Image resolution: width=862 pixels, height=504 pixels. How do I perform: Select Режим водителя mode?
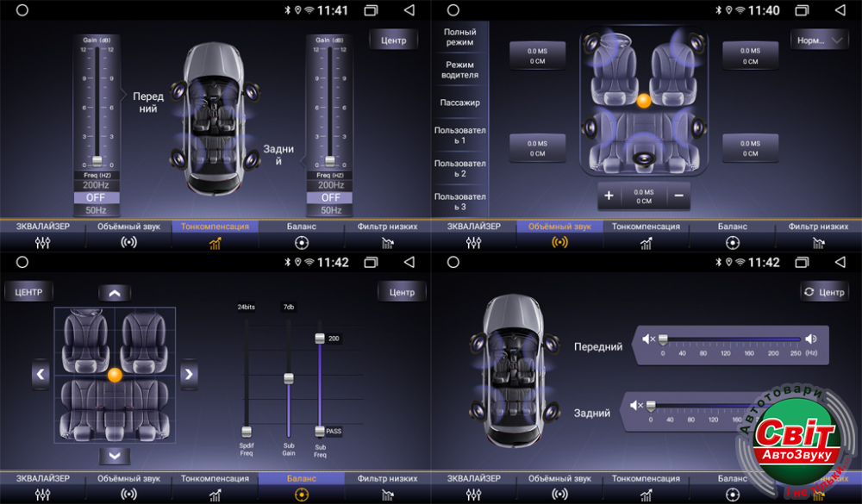(x=460, y=70)
